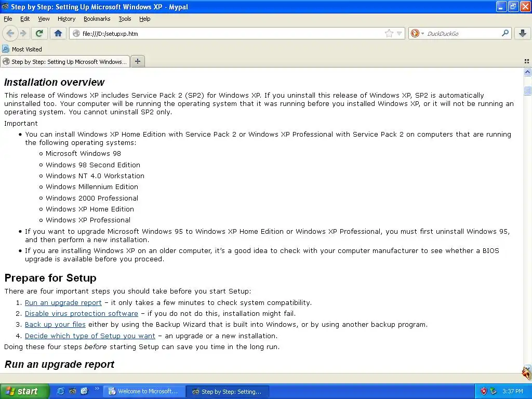Image resolution: width=532 pixels, height=399 pixels.
Task: Open a new tab with the plus button
Action: (x=137, y=61)
